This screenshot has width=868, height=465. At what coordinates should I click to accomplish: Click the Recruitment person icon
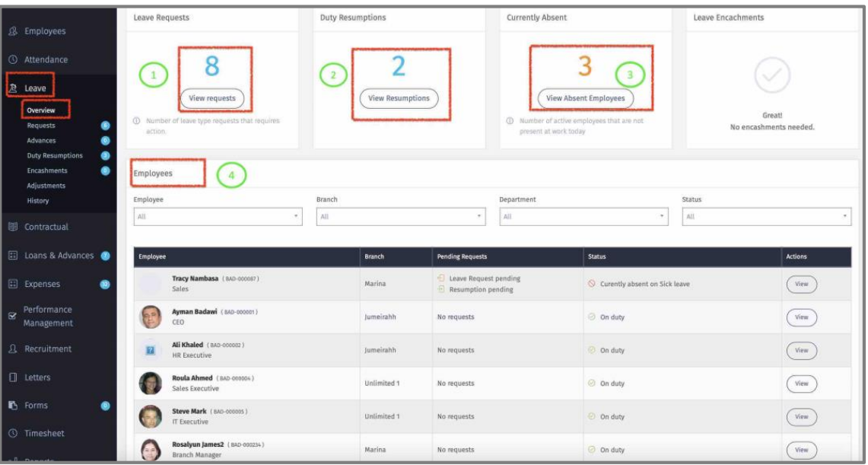click(x=13, y=349)
